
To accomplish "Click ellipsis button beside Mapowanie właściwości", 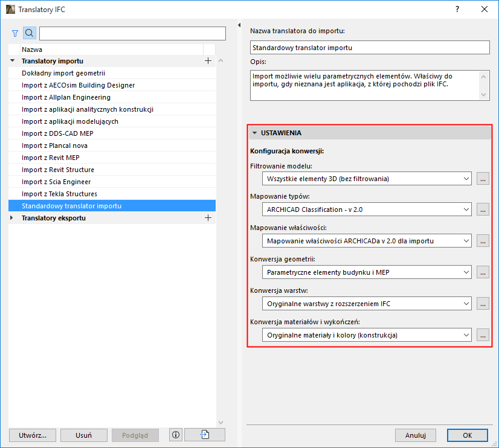I will tap(483, 241).
